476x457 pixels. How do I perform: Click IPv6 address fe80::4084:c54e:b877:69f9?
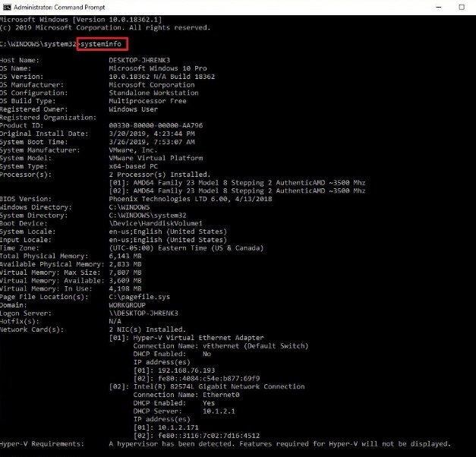(x=209, y=379)
